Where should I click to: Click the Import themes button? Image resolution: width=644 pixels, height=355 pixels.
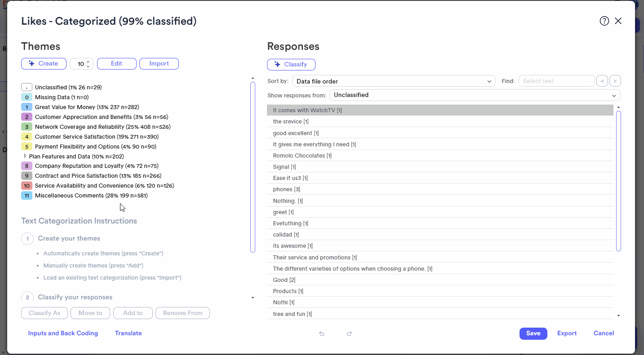(159, 64)
